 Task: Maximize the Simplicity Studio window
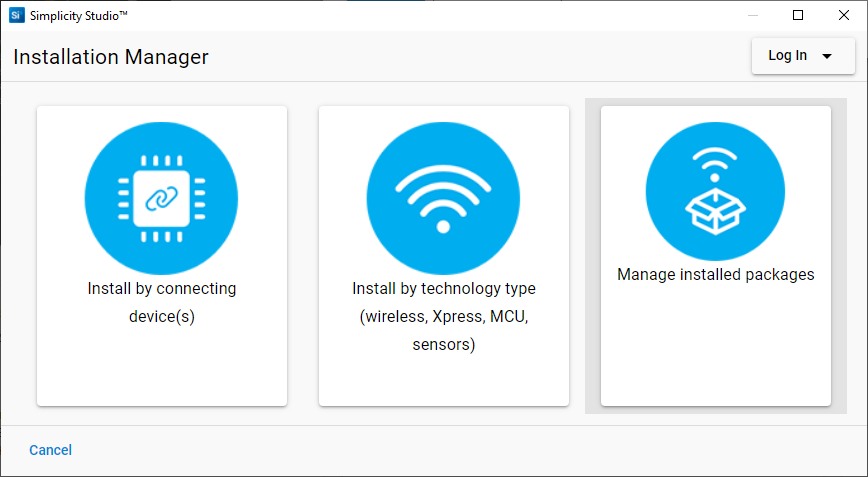798,15
